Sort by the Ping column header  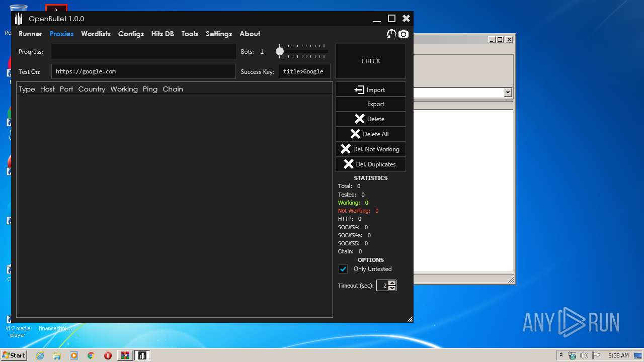click(150, 89)
